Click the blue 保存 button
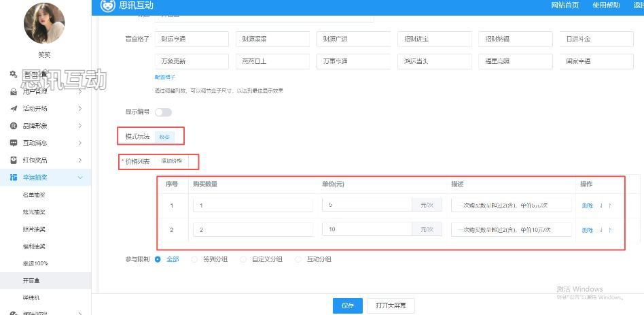 pyautogui.click(x=347, y=305)
